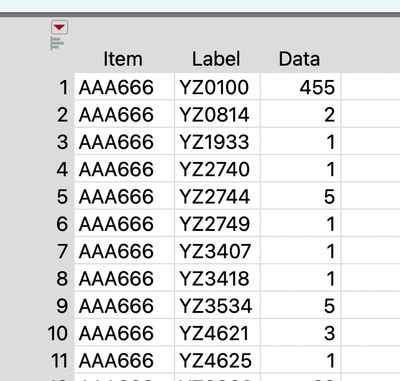Viewport: 400px width, 381px height.
Task: Click the Label cell YZ3534
Action: click(217, 306)
